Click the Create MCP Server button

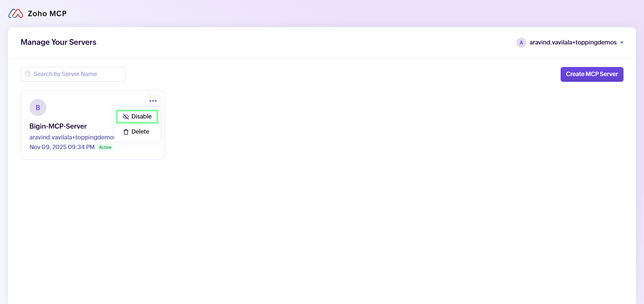[x=592, y=74]
